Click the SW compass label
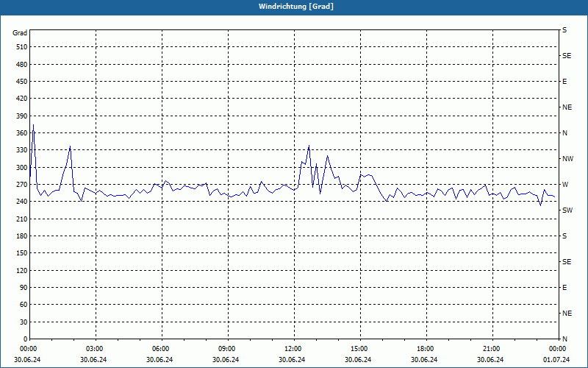This screenshot has width=588, height=368. pyautogui.click(x=567, y=210)
